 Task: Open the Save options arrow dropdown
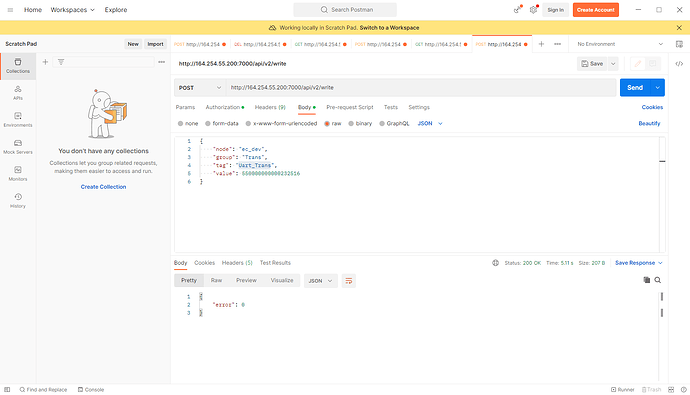coord(613,64)
